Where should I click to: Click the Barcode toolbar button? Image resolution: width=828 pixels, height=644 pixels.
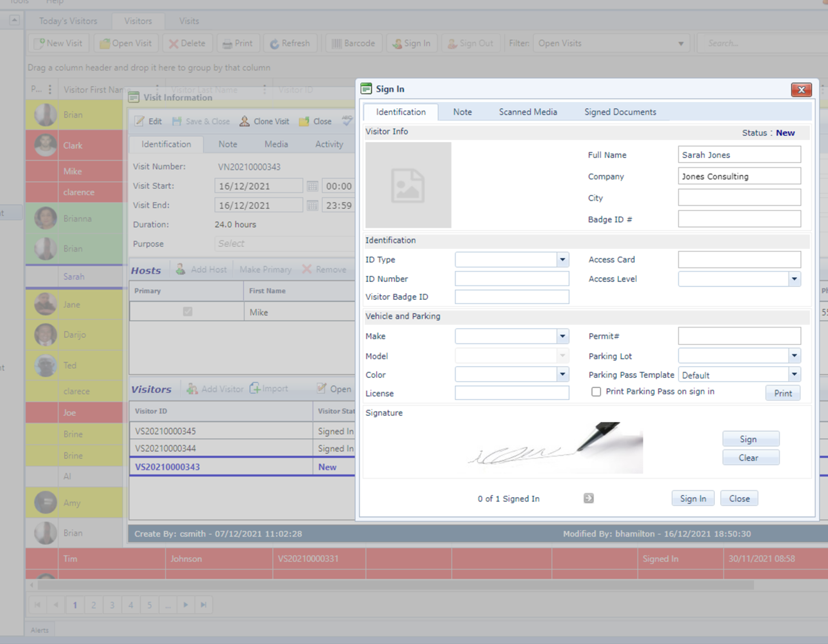click(353, 43)
